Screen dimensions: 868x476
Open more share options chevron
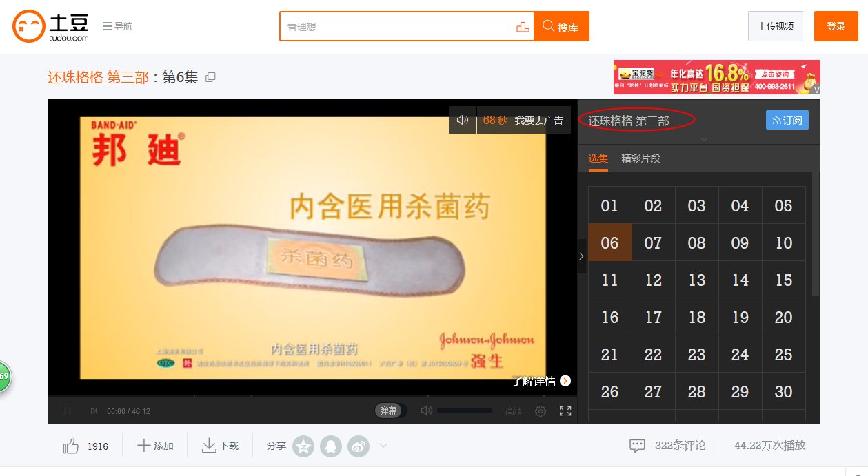[384, 446]
